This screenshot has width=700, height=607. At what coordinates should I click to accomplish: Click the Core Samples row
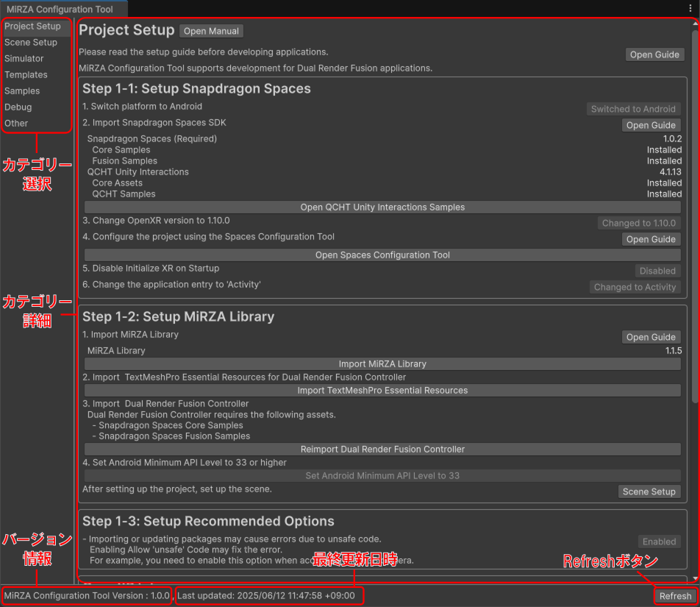(387, 150)
